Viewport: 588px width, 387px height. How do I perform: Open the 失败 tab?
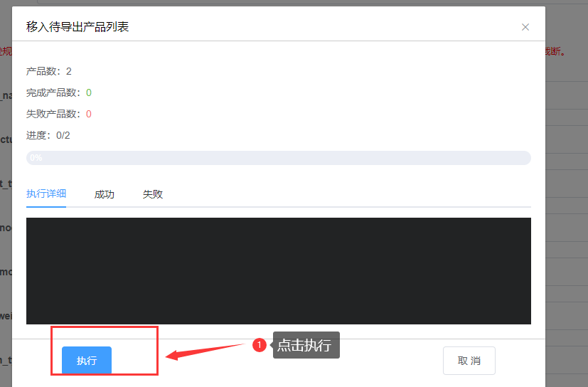click(x=153, y=194)
